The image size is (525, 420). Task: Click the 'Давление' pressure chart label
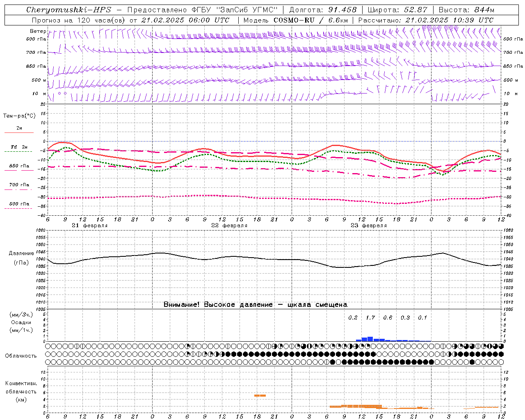(21, 253)
